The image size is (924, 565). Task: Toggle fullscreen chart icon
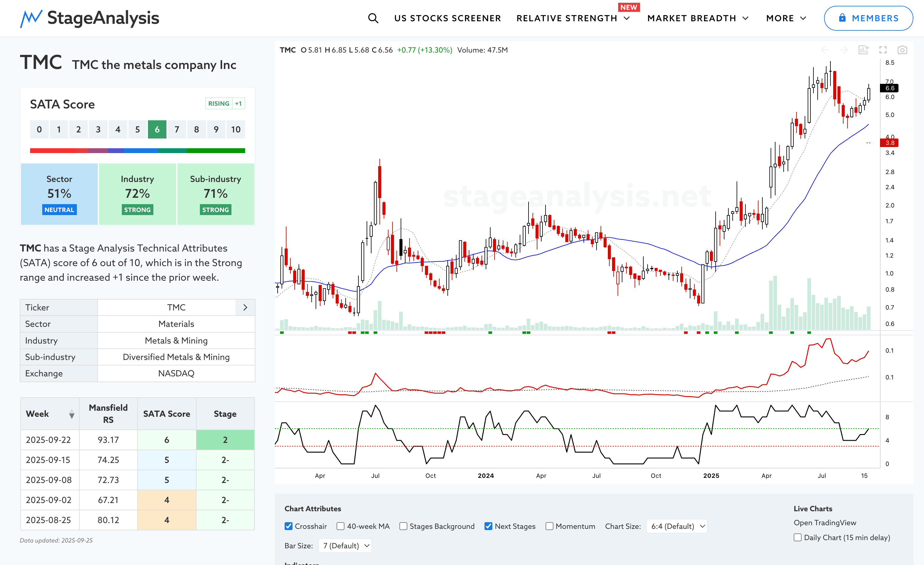(883, 50)
